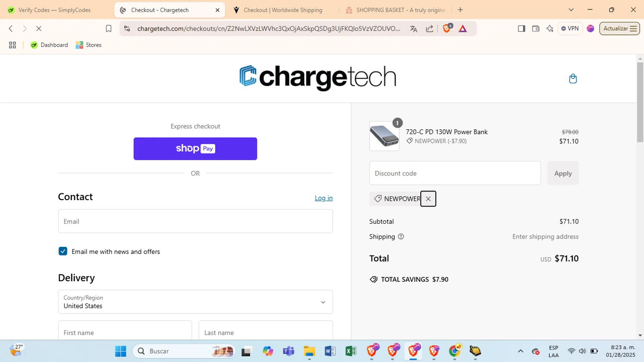Image resolution: width=644 pixels, height=362 pixels.
Task: Show hidden system tray icons
Action: 520,351
